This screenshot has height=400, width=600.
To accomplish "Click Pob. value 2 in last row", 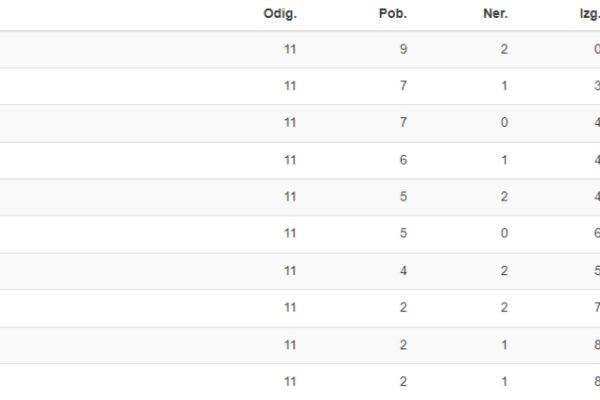I will 403,382.
